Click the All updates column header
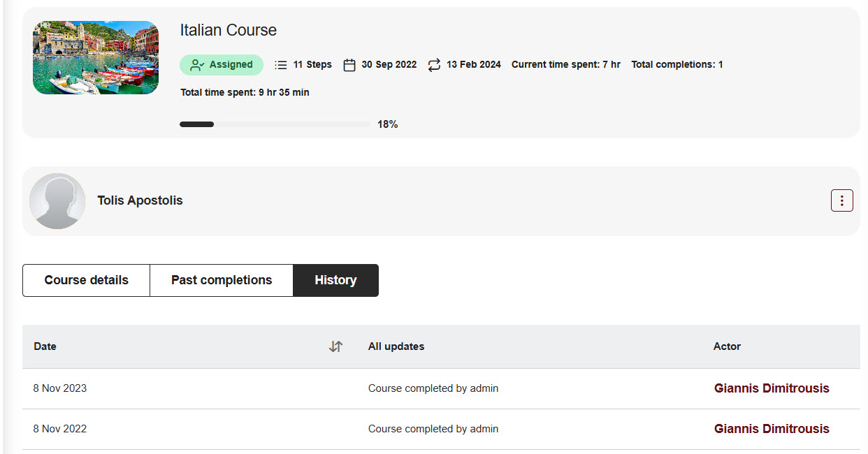 click(396, 346)
